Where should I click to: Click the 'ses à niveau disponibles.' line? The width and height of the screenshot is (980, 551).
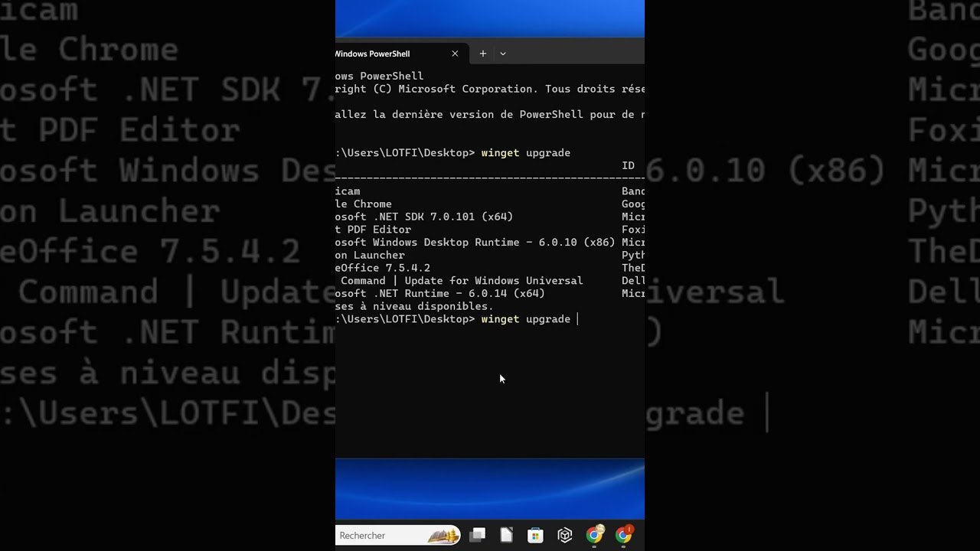click(x=414, y=306)
